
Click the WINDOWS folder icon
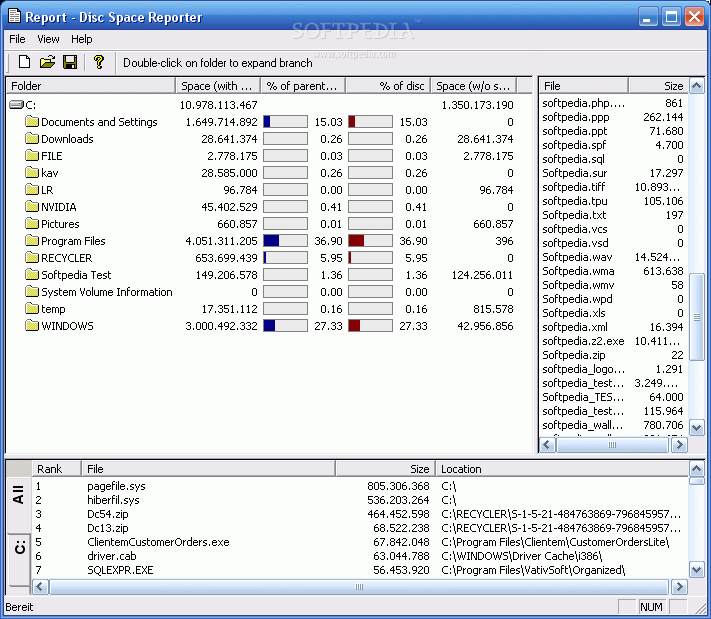pyautogui.click(x=32, y=326)
